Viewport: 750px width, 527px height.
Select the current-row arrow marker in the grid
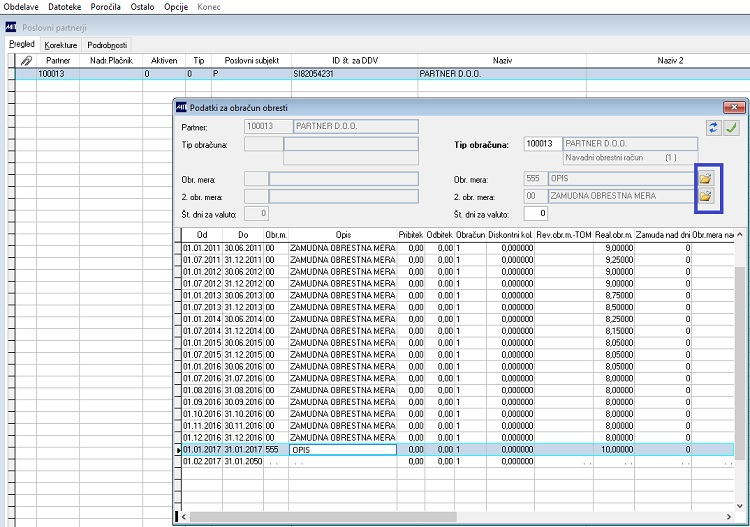click(x=178, y=450)
